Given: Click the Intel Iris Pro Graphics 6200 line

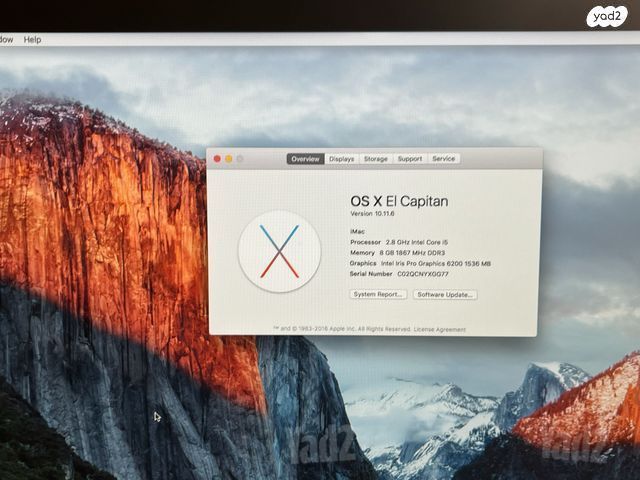Looking at the screenshot, I should [420, 263].
